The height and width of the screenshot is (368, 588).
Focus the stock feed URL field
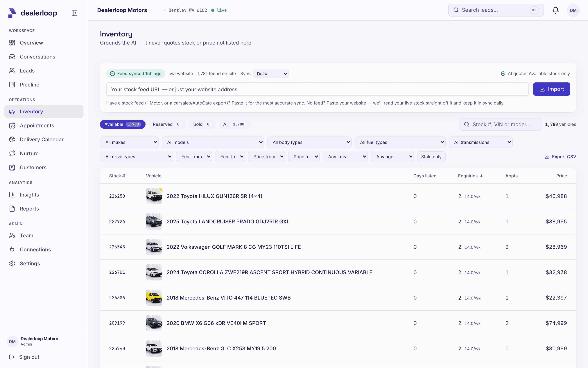point(317,89)
